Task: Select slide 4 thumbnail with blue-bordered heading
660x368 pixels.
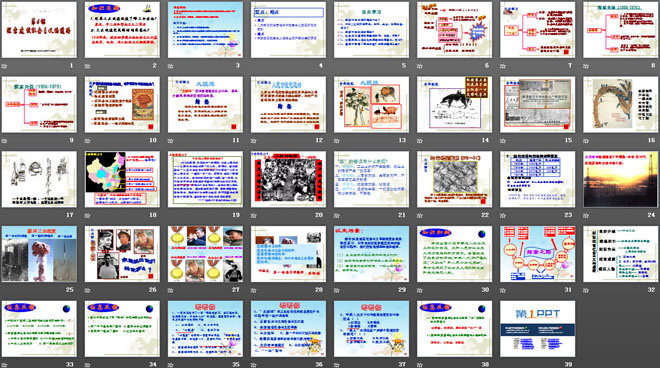Action: [288, 30]
